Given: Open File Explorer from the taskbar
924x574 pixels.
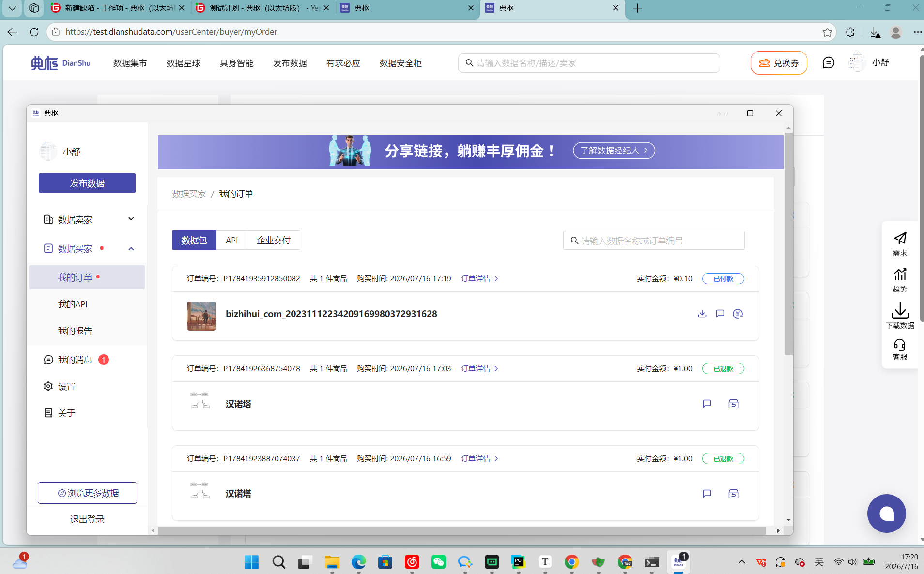Looking at the screenshot, I should (x=332, y=562).
